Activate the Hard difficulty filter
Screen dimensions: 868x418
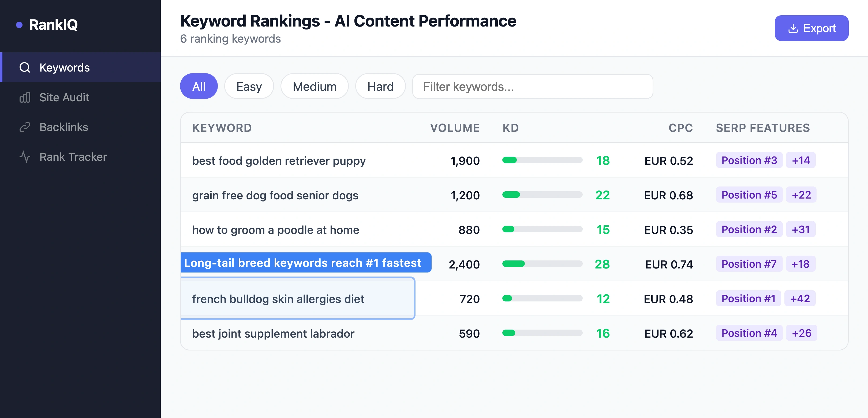(x=380, y=86)
